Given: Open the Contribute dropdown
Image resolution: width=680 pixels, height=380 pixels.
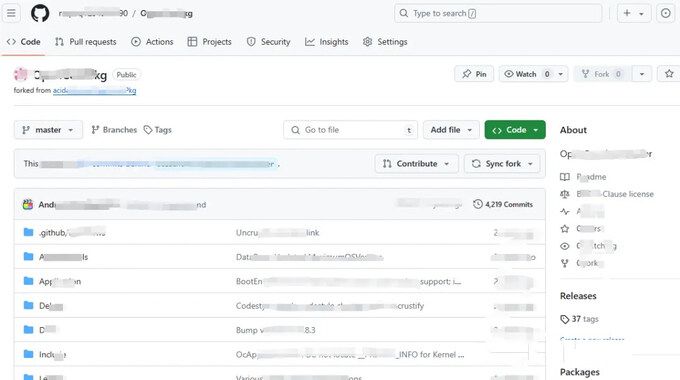Looking at the screenshot, I should coord(416,164).
